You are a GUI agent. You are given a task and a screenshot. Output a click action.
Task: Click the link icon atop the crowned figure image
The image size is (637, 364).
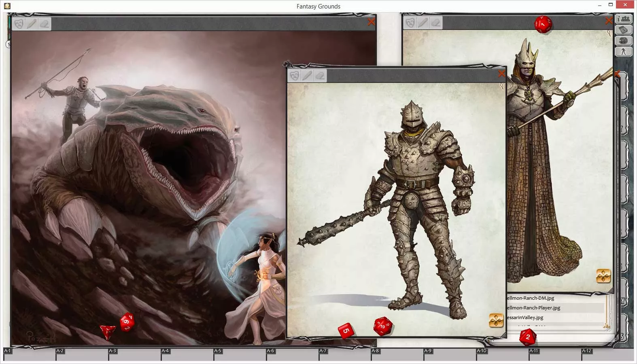point(609,33)
